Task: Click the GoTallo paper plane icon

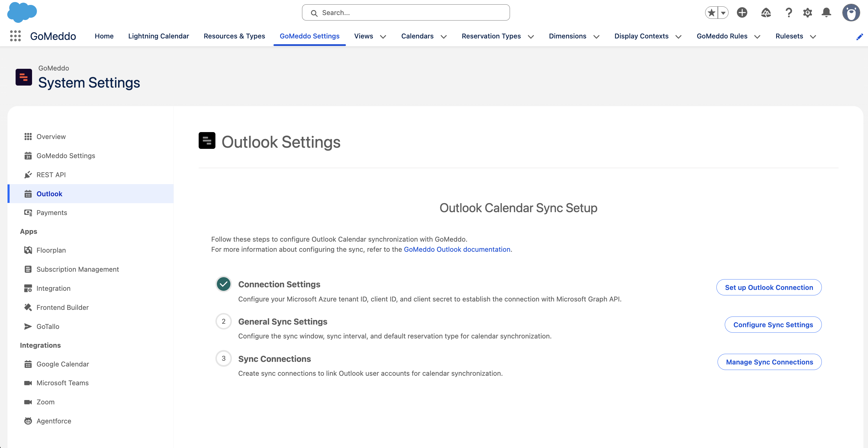Action: pyautogui.click(x=28, y=326)
